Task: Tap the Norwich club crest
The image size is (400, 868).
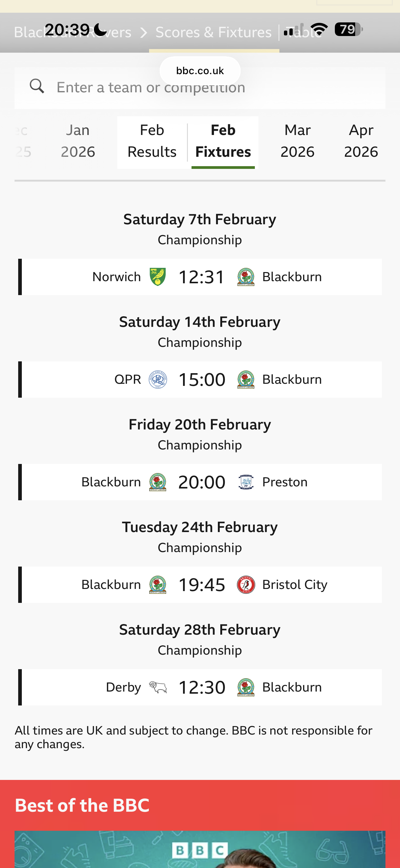Action: pos(158,277)
